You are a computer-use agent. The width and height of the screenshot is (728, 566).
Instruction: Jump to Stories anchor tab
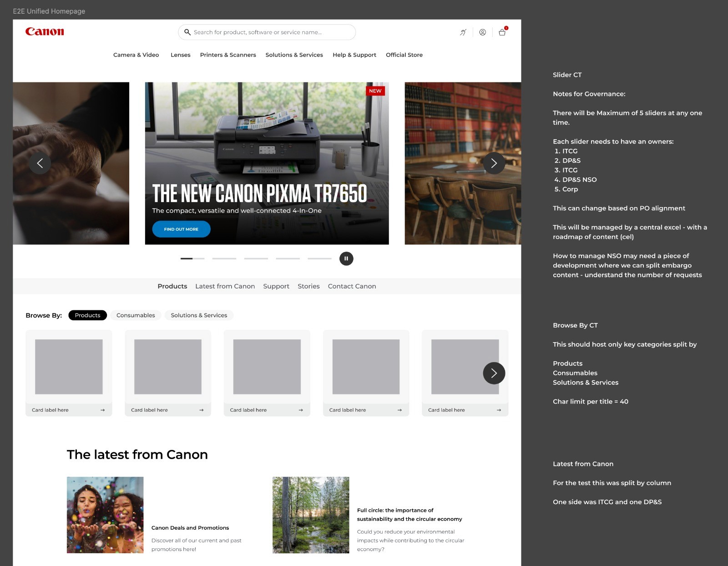[308, 286]
